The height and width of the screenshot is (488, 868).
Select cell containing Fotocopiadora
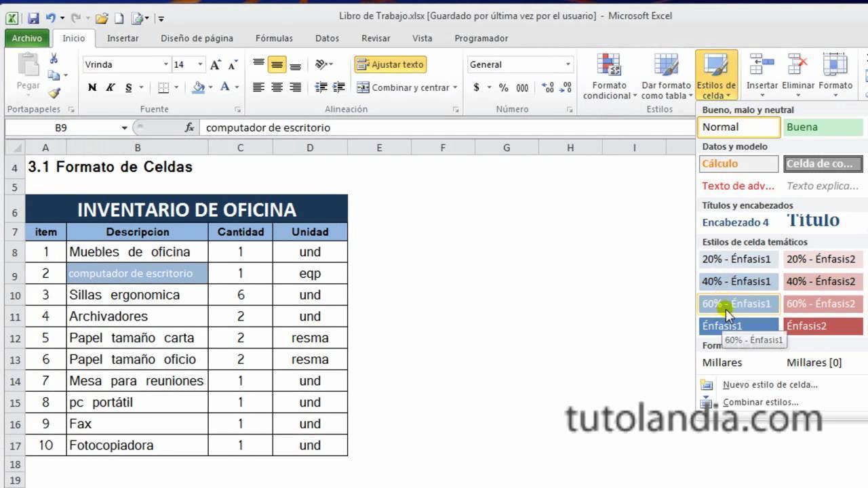pos(137,445)
